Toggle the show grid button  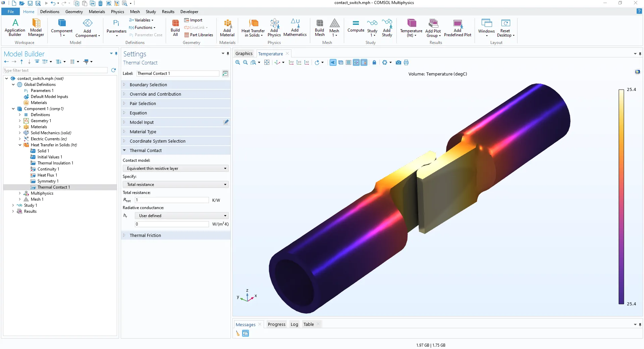(348, 62)
